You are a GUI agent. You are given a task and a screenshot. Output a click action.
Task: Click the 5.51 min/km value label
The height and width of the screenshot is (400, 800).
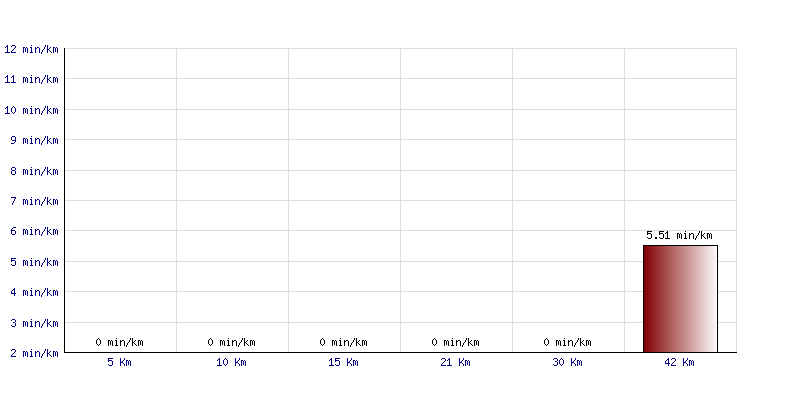pos(679,236)
